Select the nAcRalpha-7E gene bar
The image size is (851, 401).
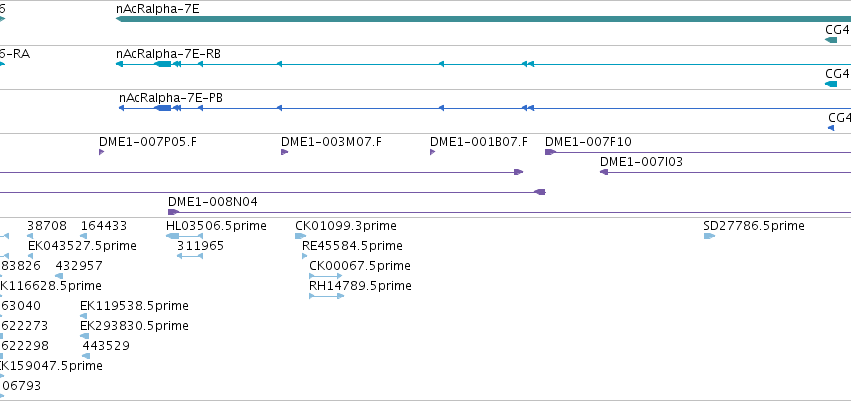(x=484, y=19)
